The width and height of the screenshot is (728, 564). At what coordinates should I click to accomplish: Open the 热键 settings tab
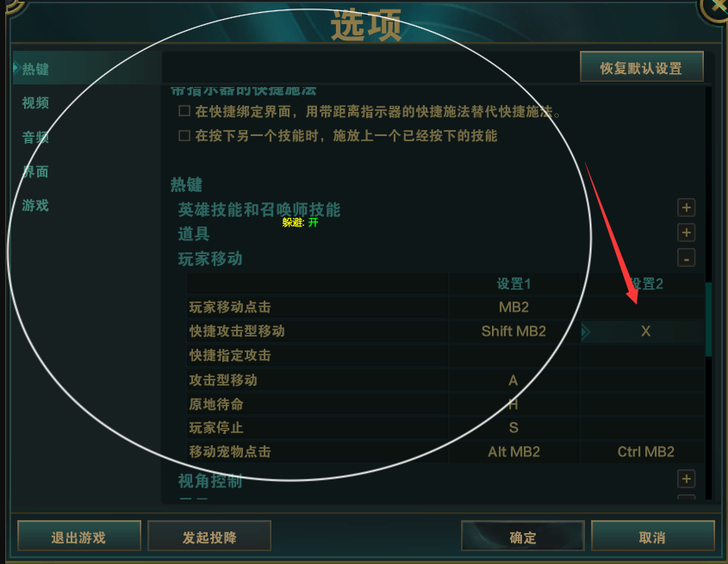[x=35, y=69]
